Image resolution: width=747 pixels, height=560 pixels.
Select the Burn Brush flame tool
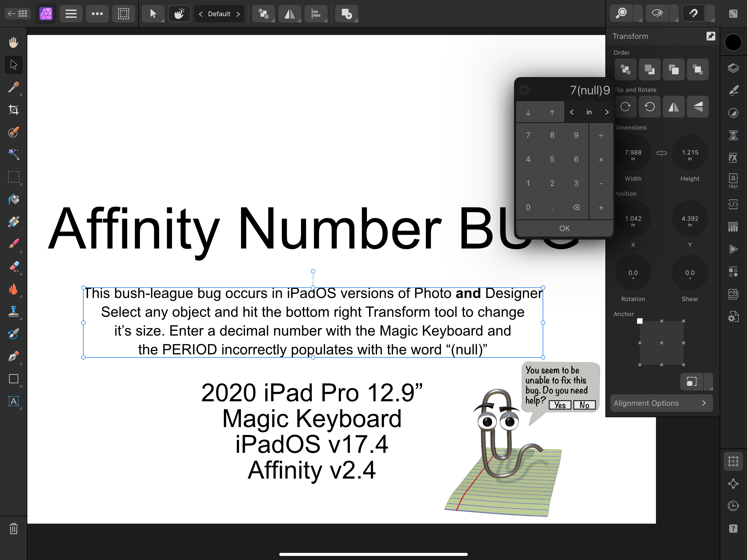click(x=13, y=289)
